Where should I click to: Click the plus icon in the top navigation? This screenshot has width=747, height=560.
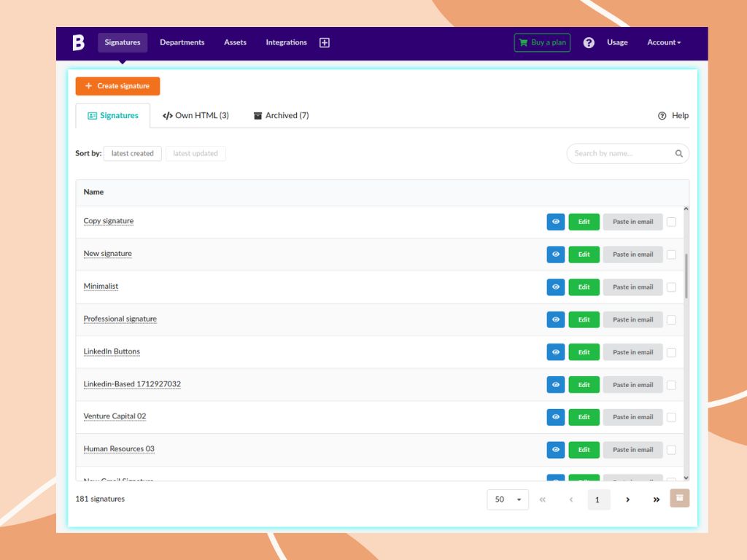point(324,42)
